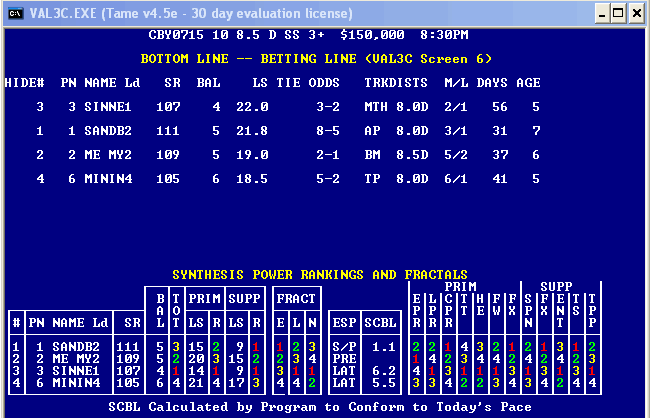Click the track code MTH
This screenshot has height=418, width=650.
[376, 107]
